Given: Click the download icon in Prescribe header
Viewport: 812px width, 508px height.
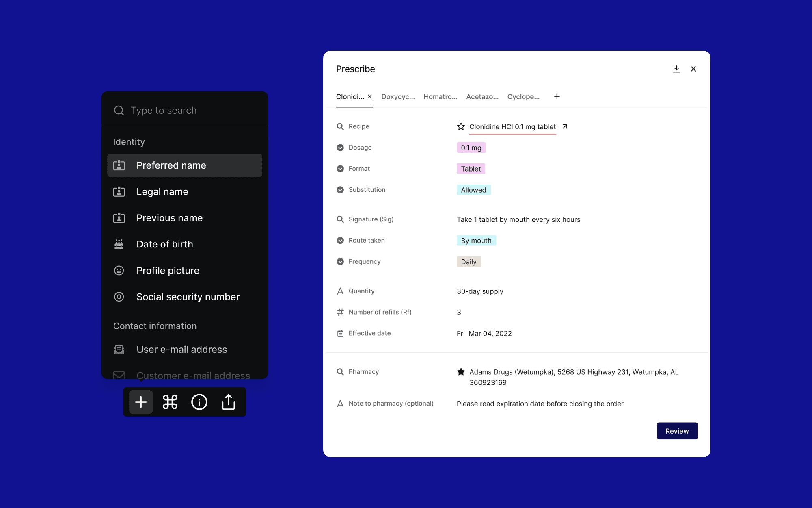Looking at the screenshot, I should point(676,69).
